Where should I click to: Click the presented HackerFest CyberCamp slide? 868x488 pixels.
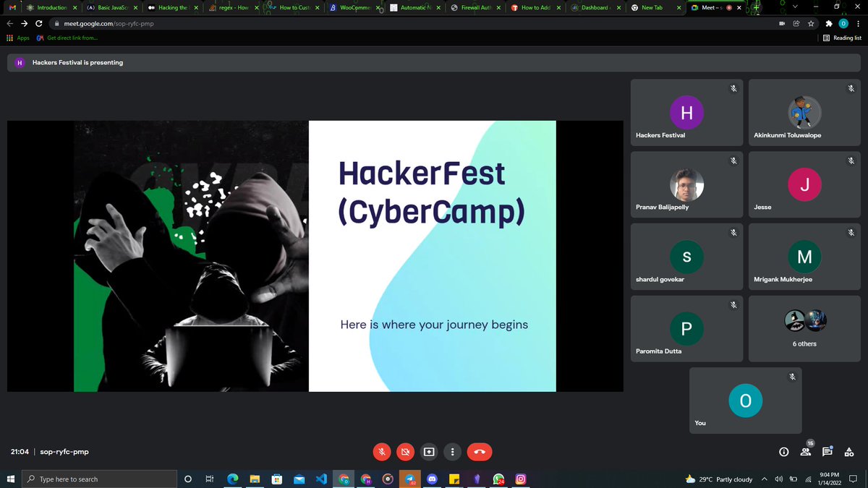click(315, 256)
